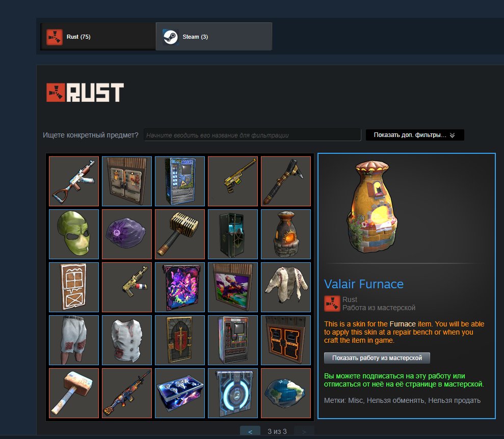The width and height of the screenshot is (504, 439).
Task: Click the Rust game icon under Valair Furnace
Action: (332, 304)
